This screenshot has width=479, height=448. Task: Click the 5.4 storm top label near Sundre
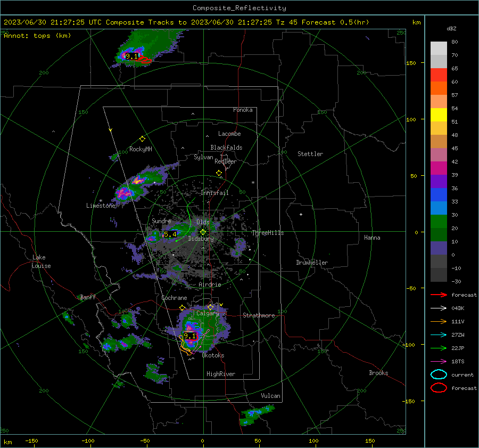tap(170, 234)
